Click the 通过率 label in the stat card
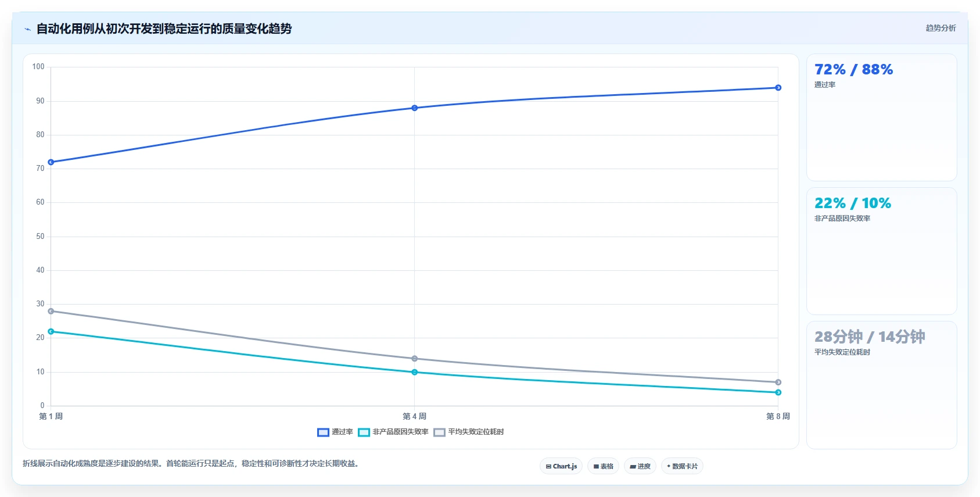 point(825,85)
